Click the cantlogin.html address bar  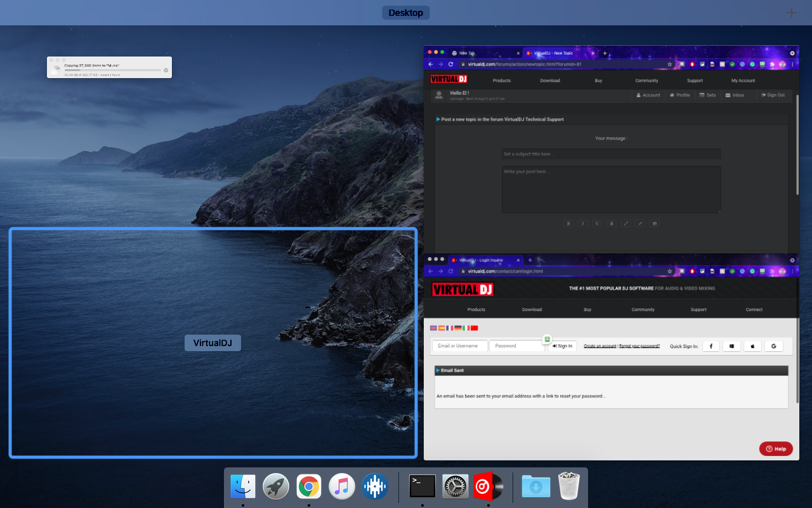click(x=566, y=271)
